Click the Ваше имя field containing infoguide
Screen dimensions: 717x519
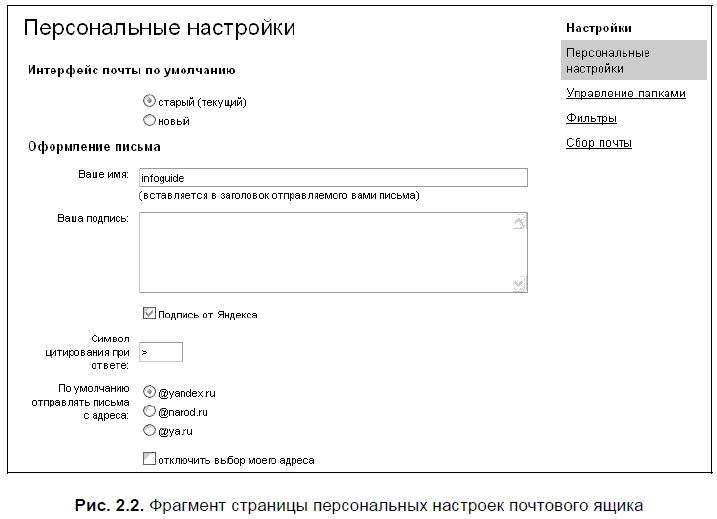(x=332, y=177)
